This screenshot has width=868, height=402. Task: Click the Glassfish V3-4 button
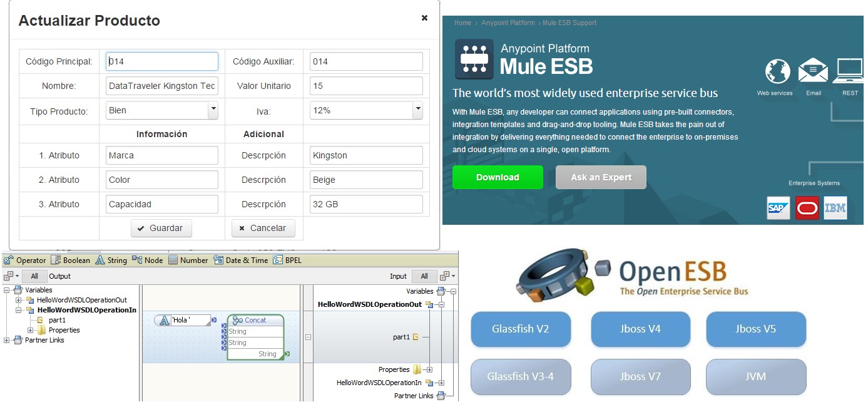point(521,376)
